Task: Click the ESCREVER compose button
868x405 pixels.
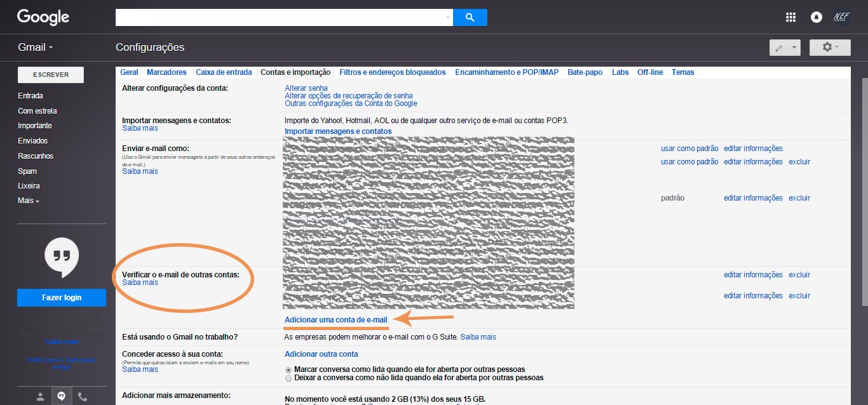Action: pos(51,74)
